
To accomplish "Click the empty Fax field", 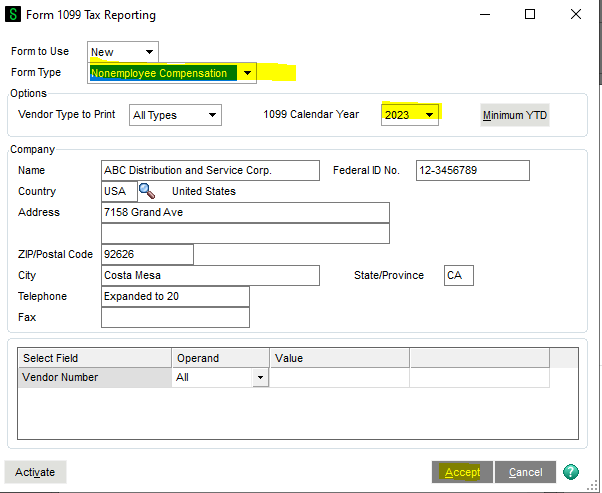I will pos(175,317).
